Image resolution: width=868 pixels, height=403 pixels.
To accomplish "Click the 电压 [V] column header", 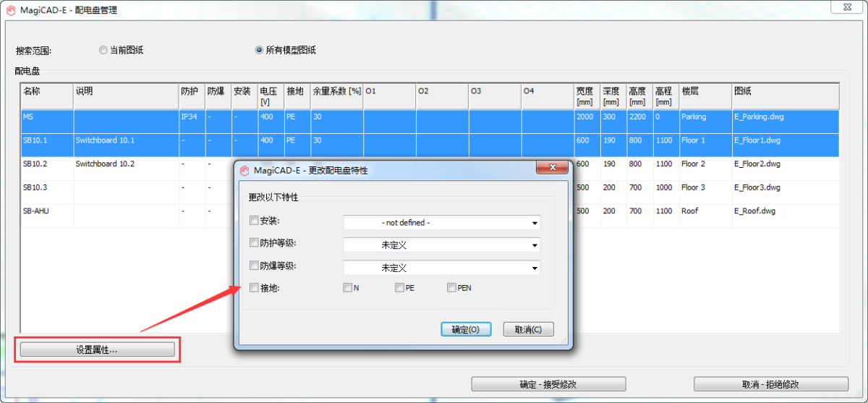I will click(271, 96).
